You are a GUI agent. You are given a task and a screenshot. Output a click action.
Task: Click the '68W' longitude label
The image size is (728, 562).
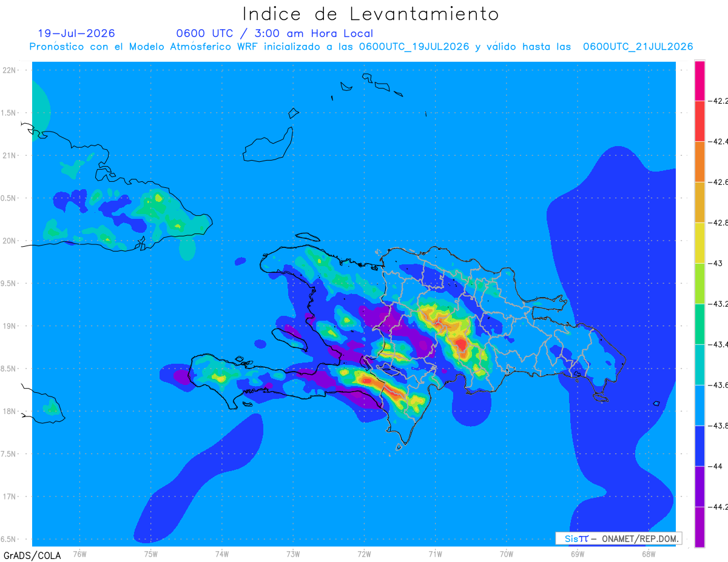tap(648, 554)
